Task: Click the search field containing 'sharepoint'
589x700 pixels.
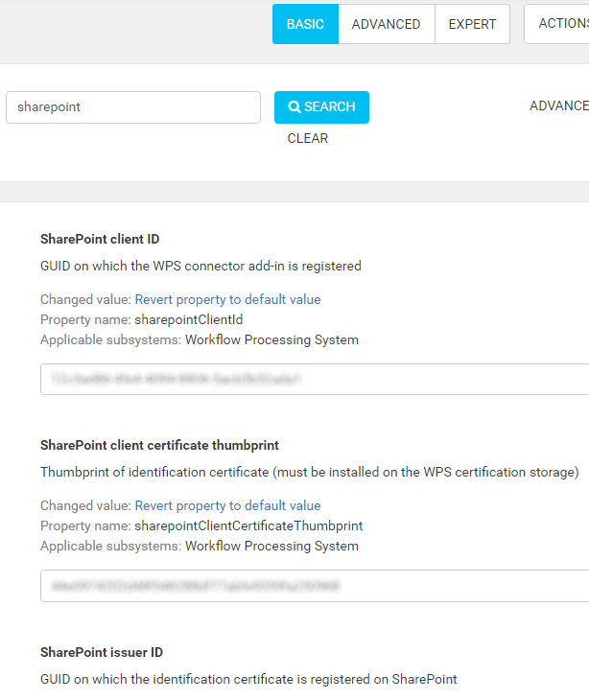Action: click(x=133, y=107)
